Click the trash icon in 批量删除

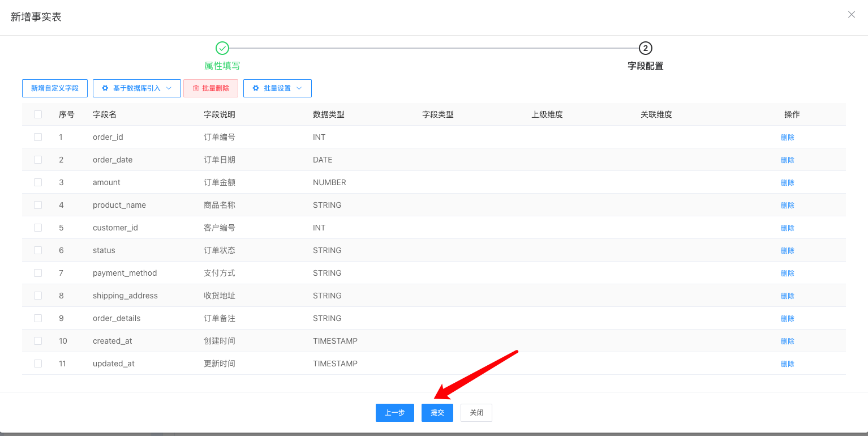coord(196,88)
